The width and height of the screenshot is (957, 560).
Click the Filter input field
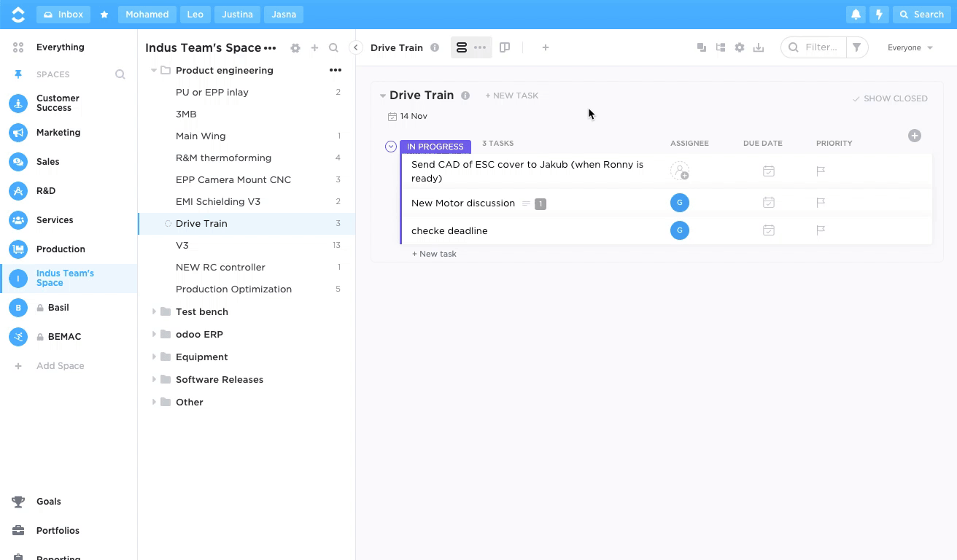point(821,47)
